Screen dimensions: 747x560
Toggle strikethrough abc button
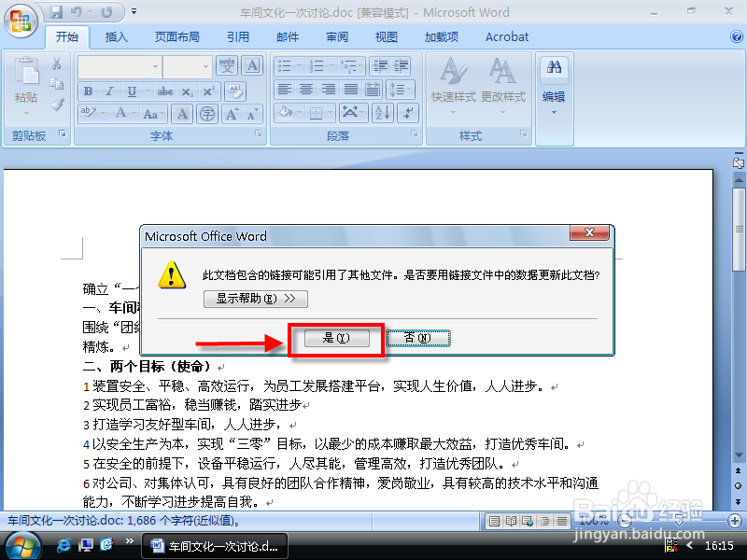165,91
